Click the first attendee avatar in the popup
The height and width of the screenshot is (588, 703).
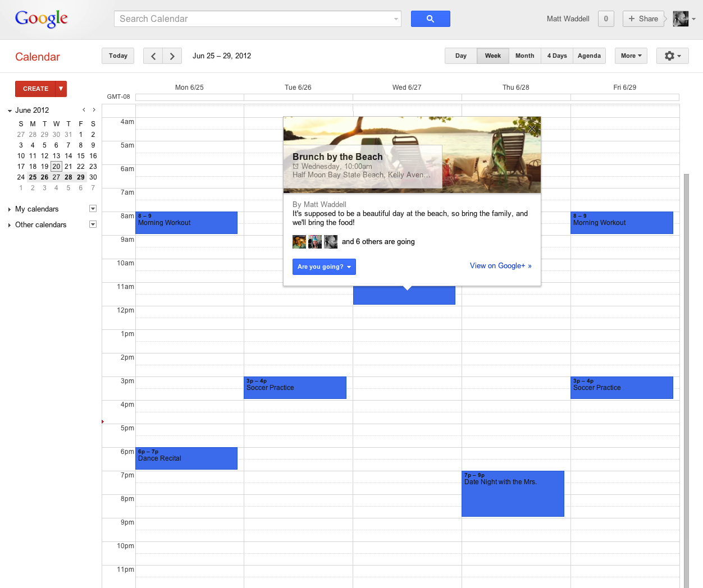tap(299, 241)
